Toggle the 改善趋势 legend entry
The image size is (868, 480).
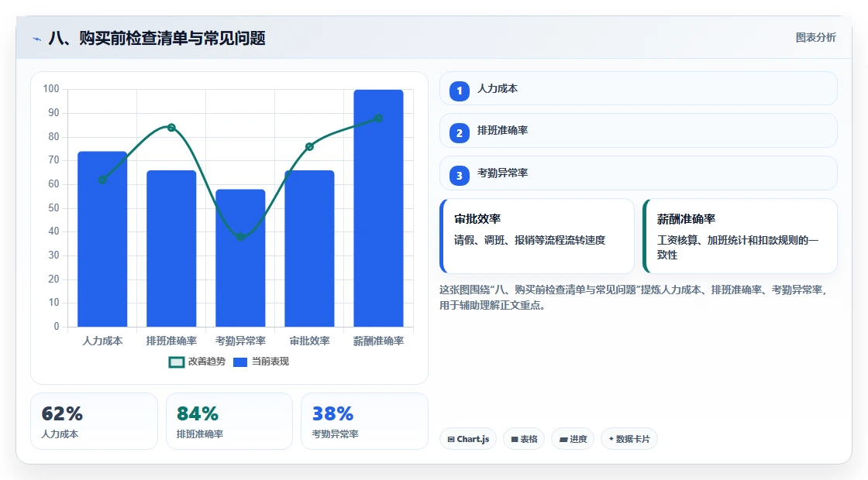197,362
